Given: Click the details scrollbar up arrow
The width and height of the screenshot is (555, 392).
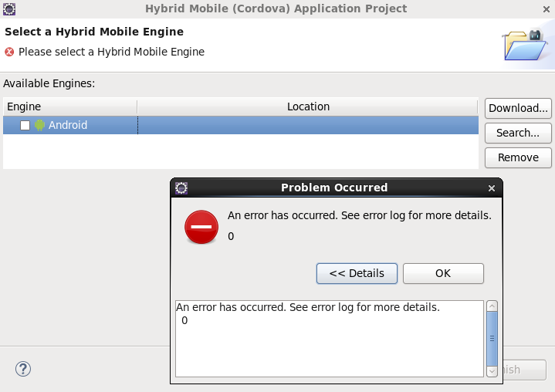Looking at the screenshot, I should tap(492, 307).
